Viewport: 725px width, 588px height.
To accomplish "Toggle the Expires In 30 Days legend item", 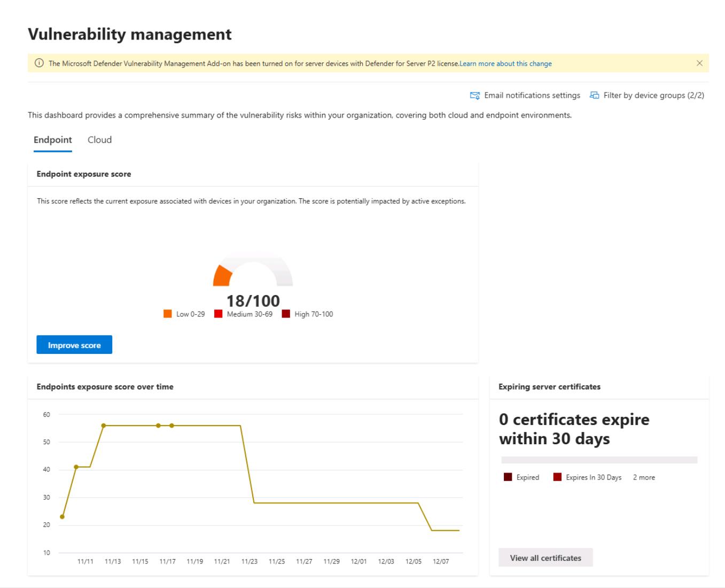I will [x=587, y=477].
